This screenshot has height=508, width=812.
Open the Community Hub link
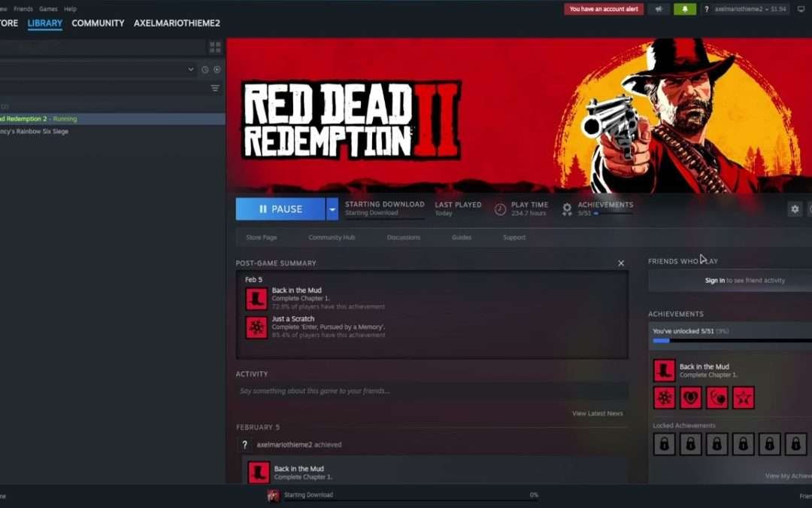click(x=332, y=237)
